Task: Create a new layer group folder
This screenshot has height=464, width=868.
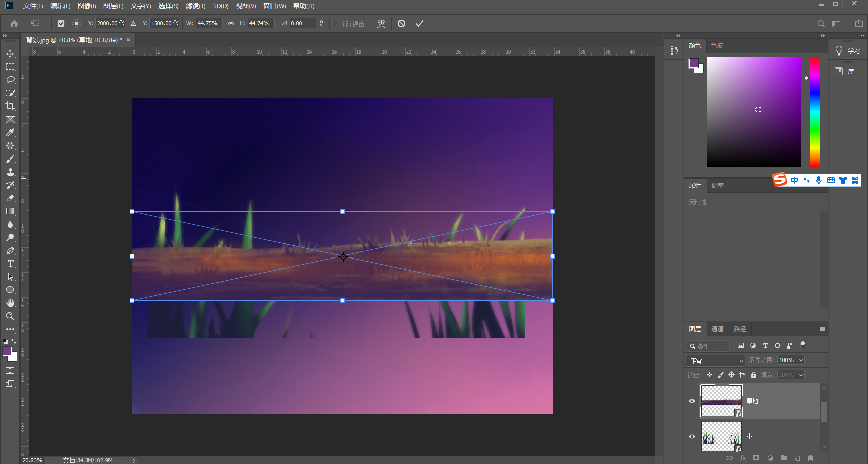Action: click(784, 458)
